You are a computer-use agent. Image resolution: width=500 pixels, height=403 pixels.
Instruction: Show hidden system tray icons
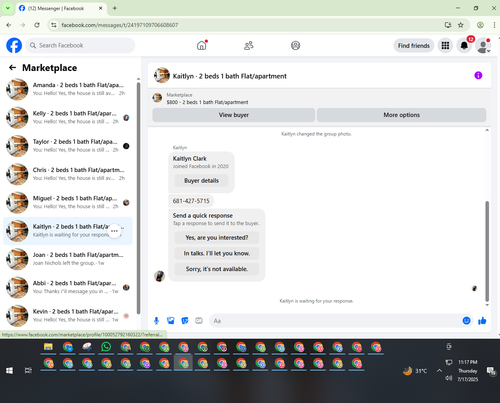point(439,371)
